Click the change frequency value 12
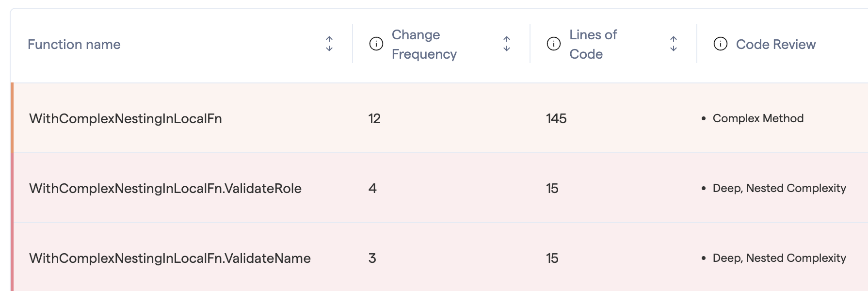Screen dimensions: 868x291 374,119
